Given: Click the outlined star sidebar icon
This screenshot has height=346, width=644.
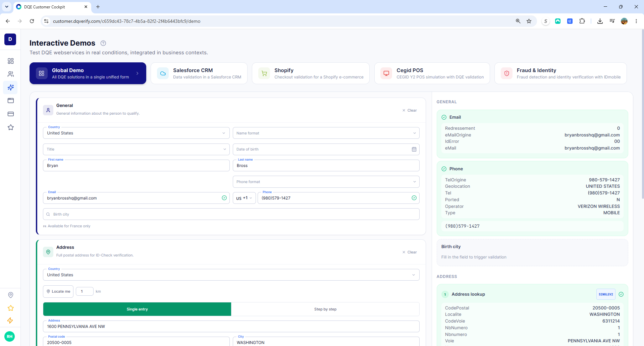Looking at the screenshot, I should [11, 127].
